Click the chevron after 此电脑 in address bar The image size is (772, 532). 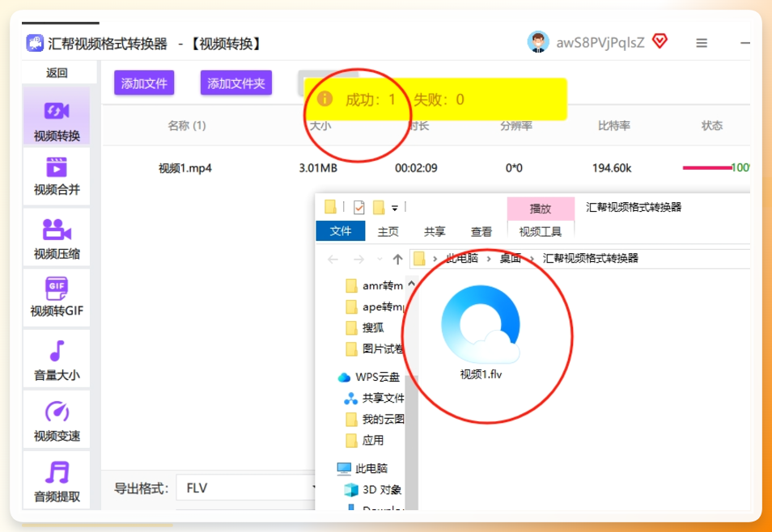tap(489, 259)
